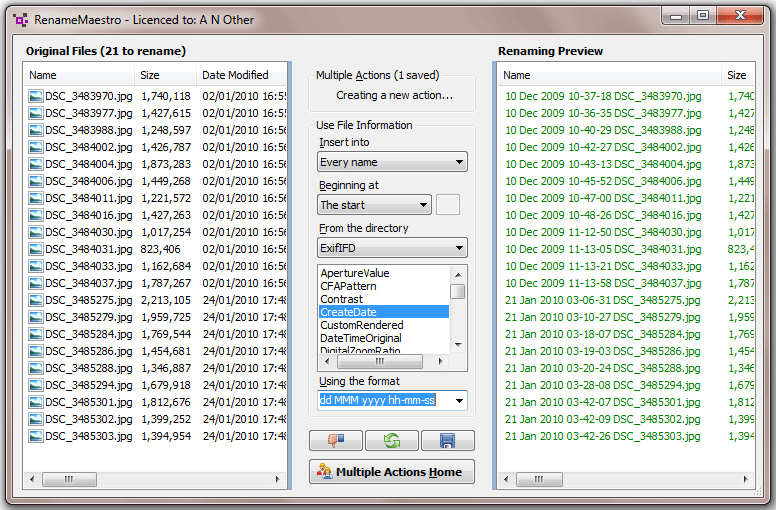Click the file icon of DSC_3484033.jpg
This screenshot has height=510, width=776.
[x=36, y=267]
